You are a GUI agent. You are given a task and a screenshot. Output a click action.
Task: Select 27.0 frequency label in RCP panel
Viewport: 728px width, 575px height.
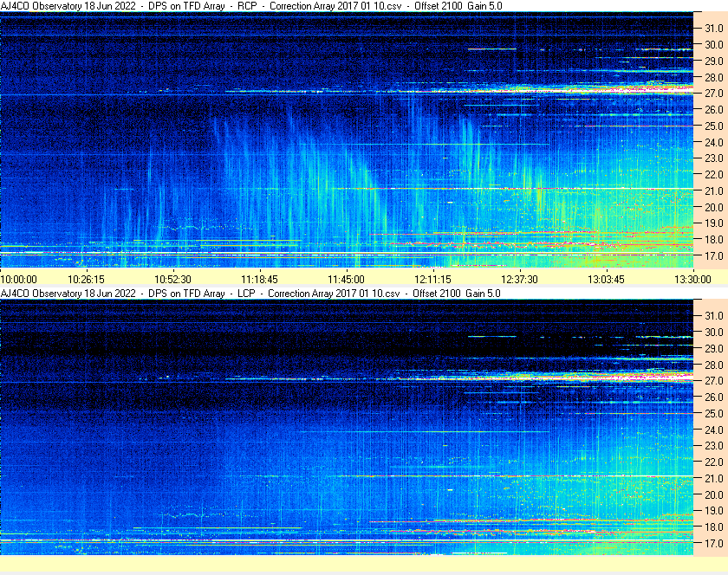click(713, 94)
